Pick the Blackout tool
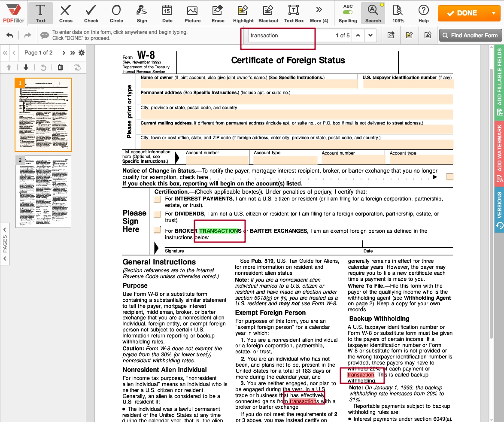The width and height of the screenshot is (504, 422). pyautogui.click(x=268, y=13)
